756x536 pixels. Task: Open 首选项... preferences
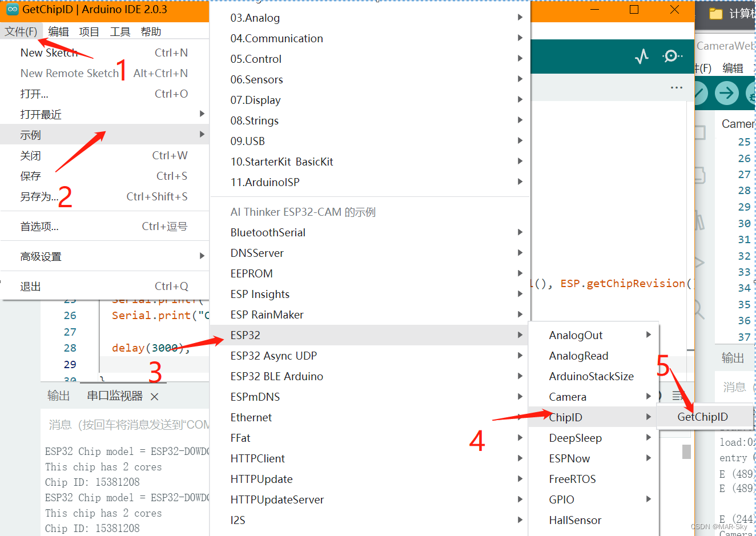[x=104, y=226]
